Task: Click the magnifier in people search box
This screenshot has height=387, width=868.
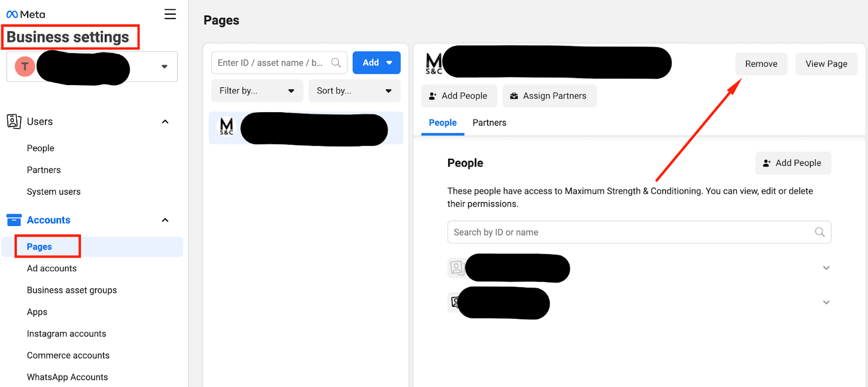Action: click(x=819, y=232)
